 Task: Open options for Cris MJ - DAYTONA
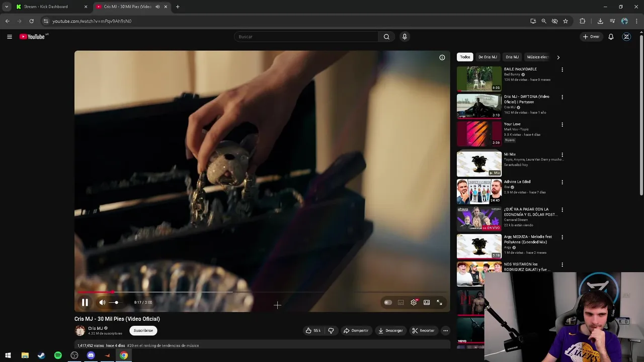[562, 97]
